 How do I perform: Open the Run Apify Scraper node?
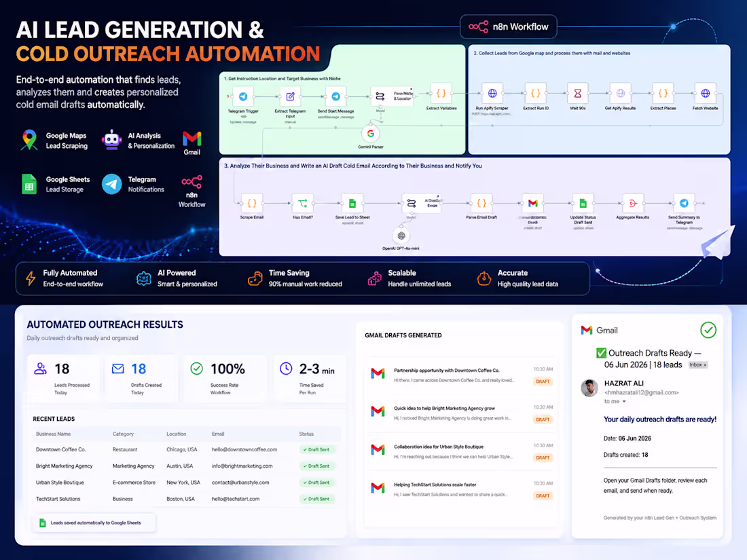tap(492, 94)
